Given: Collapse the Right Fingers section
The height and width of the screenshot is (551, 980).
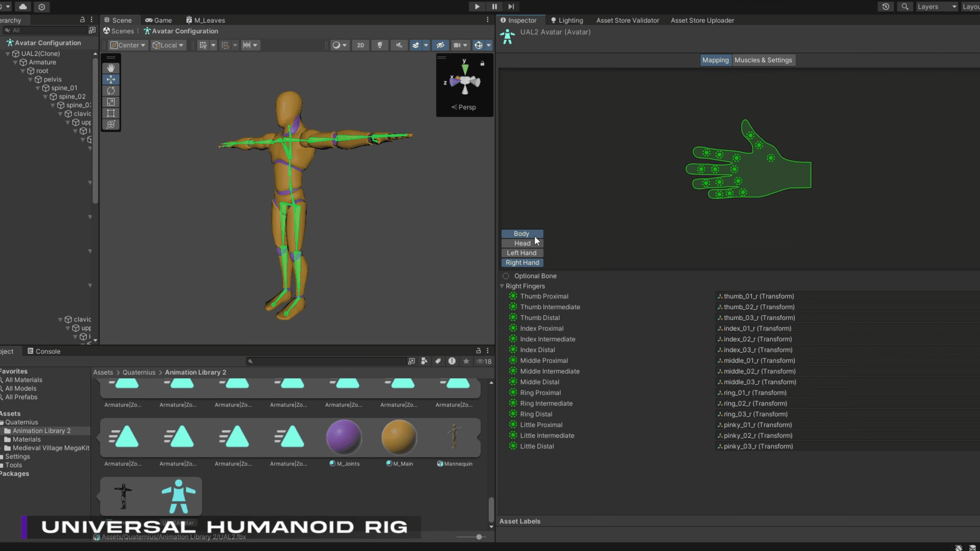Looking at the screenshot, I should click(503, 286).
